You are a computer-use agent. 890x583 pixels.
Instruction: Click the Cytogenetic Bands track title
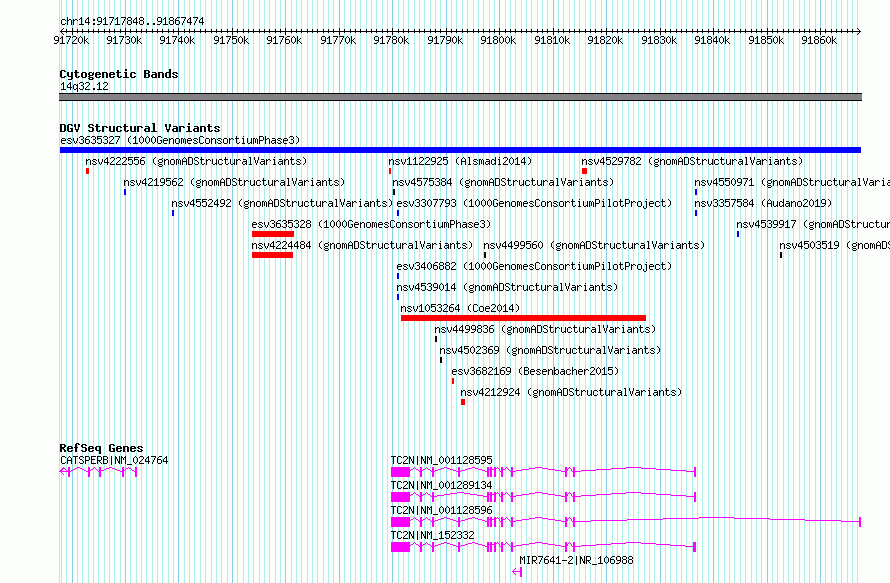119,74
